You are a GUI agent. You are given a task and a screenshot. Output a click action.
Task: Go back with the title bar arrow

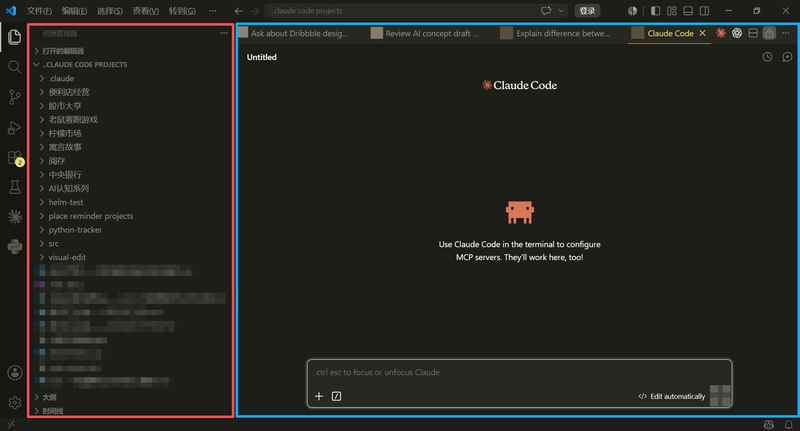pos(239,11)
